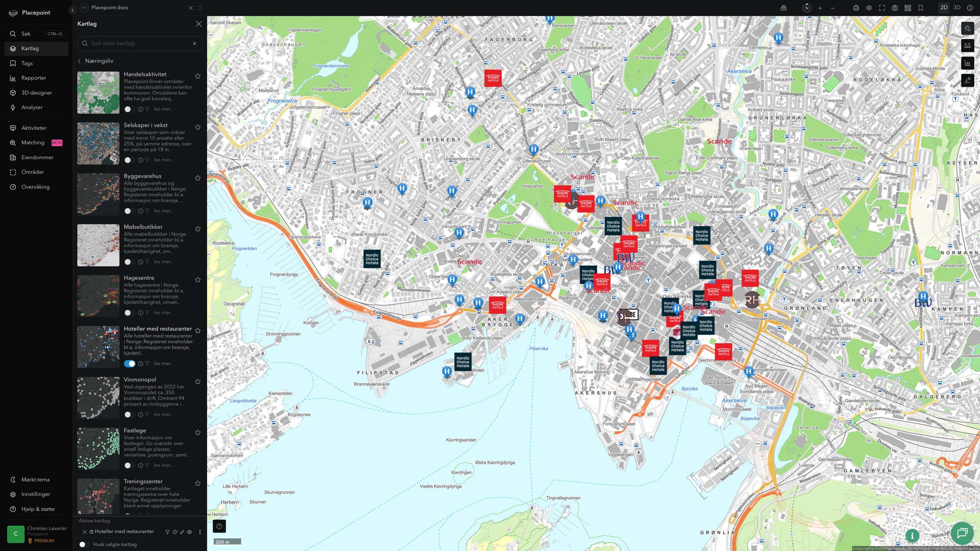Toggle Husk valgte kartlag switch
The width and height of the screenshot is (980, 551).
tap(84, 544)
